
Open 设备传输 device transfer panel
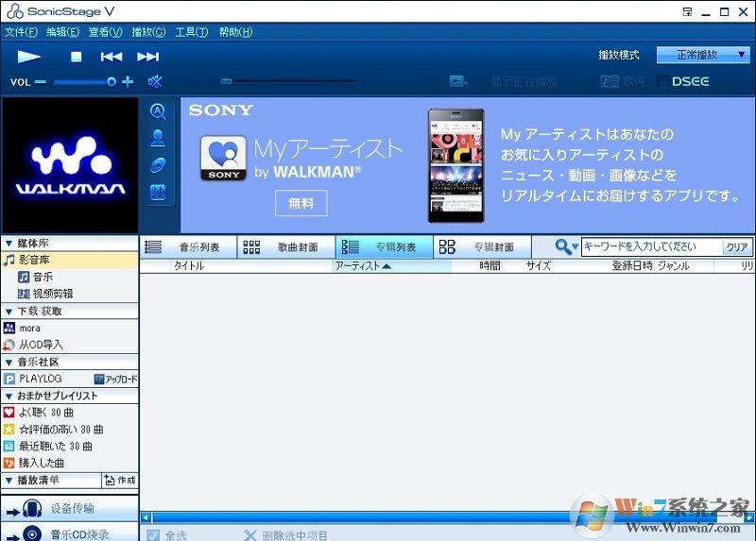(x=69, y=509)
